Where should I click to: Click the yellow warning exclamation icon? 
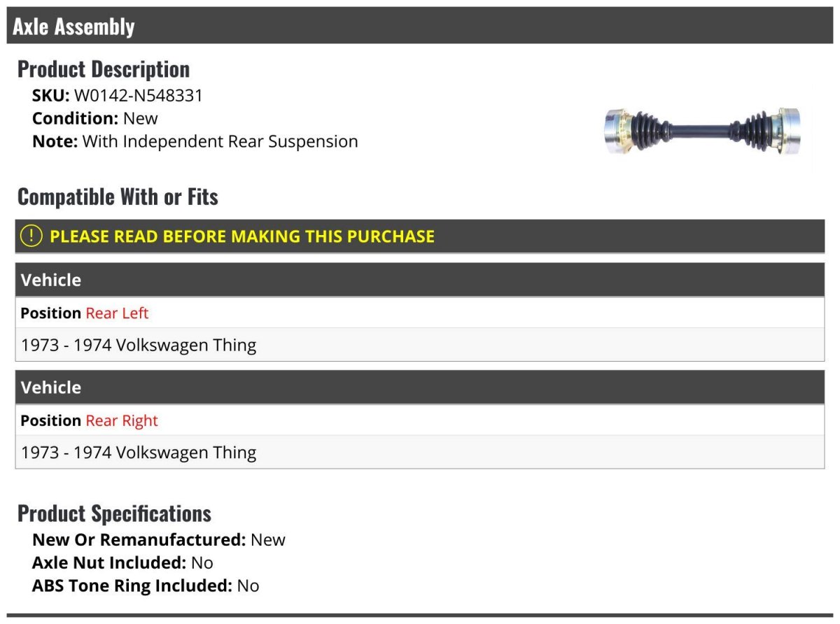(x=31, y=236)
